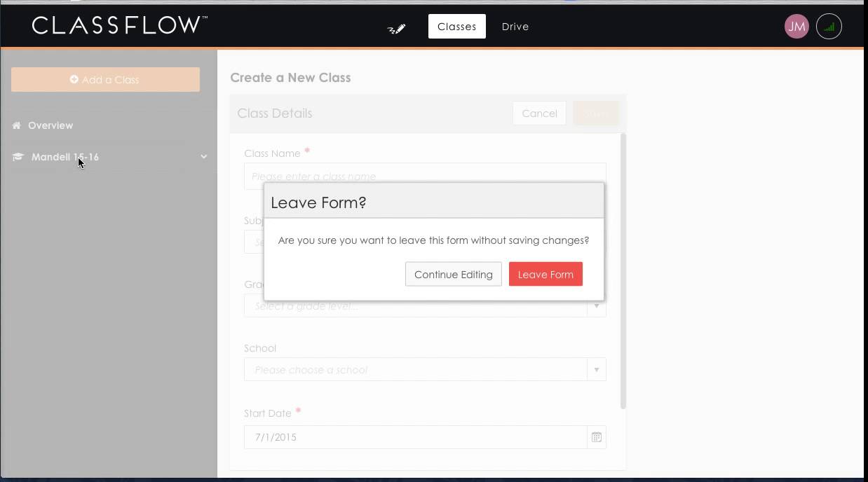Click the dialog's unsaved changes warning message
The height and width of the screenshot is (482, 868).
(x=433, y=240)
